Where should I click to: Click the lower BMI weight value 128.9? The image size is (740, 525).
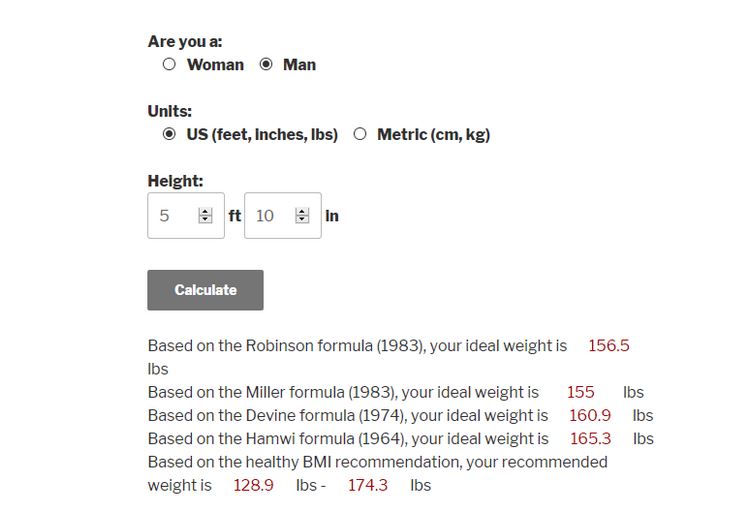[x=253, y=485]
